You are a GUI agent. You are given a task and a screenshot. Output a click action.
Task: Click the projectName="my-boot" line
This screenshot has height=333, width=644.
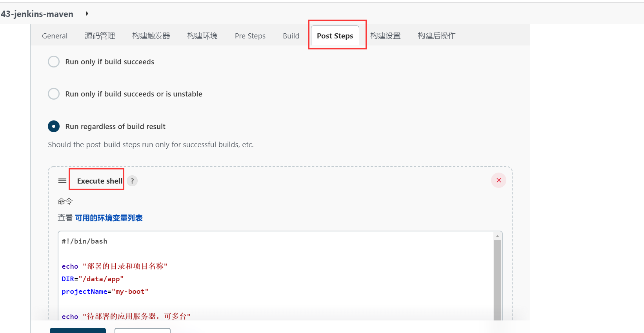105,291
